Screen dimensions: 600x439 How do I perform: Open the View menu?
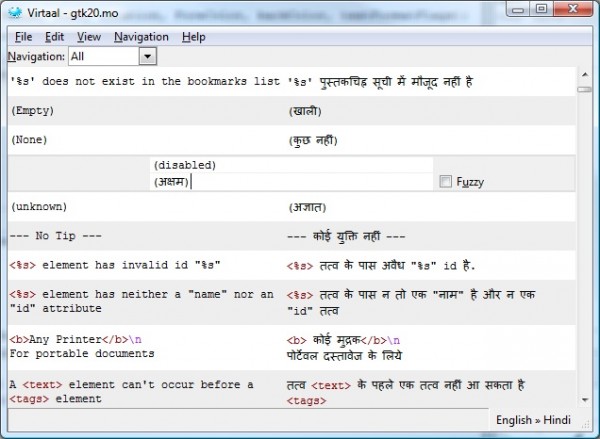coord(88,37)
